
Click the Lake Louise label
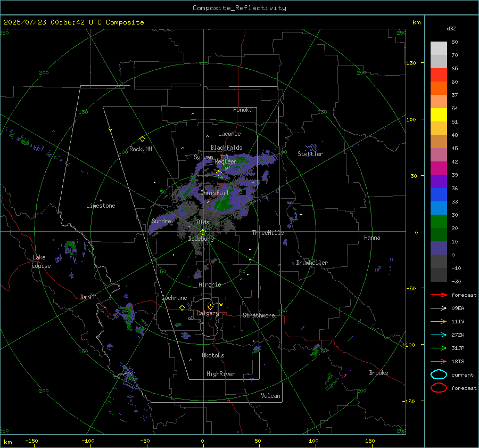click(41, 262)
